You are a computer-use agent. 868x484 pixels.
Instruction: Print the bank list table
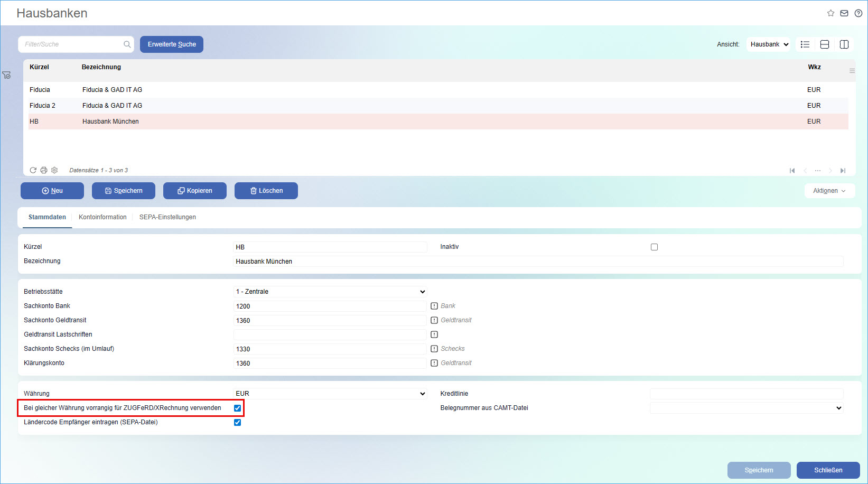(x=44, y=170)
